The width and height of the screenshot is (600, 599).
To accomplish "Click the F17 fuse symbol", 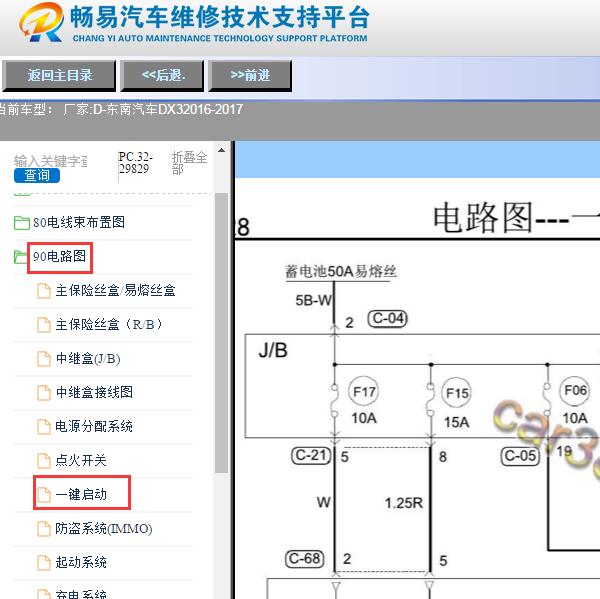I will click(x=364, y=392).
